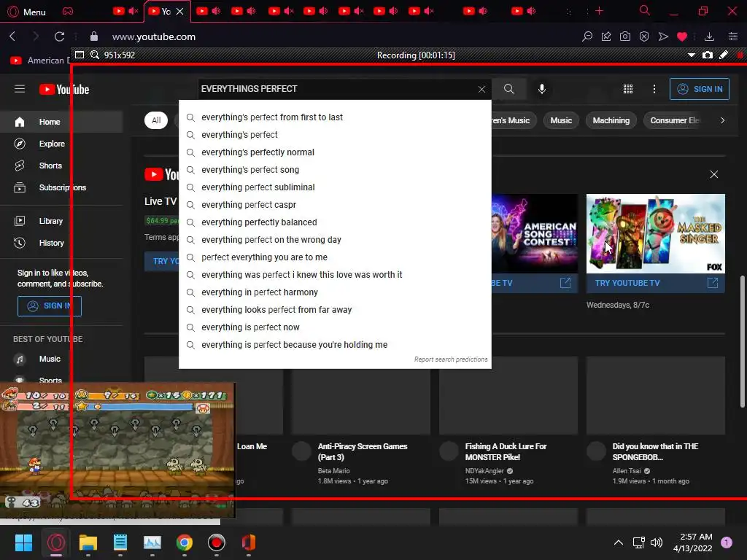Show more filter chips with right chevron
The image size is (747, 560).
(x=723, y=120)
